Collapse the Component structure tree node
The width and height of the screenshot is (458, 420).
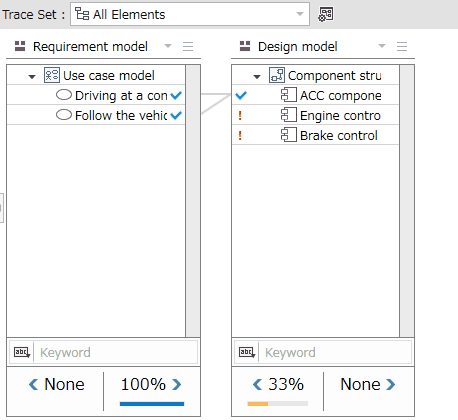pyautogui.click(x=257, y=77)
